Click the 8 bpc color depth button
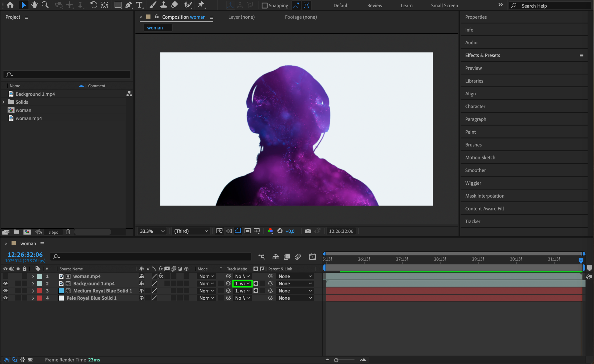This screenshot has width=594, height=364. [53, 232]
